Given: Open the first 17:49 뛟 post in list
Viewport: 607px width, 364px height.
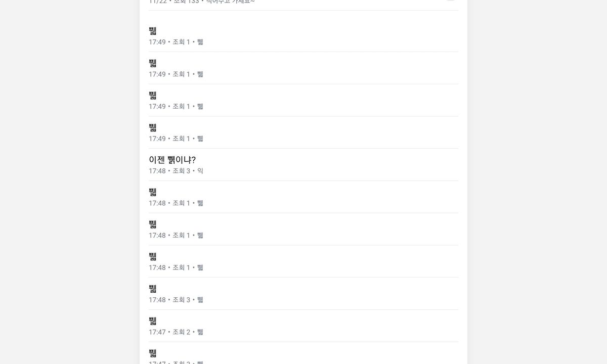Looking at the screenshot, I should [153, 31].
